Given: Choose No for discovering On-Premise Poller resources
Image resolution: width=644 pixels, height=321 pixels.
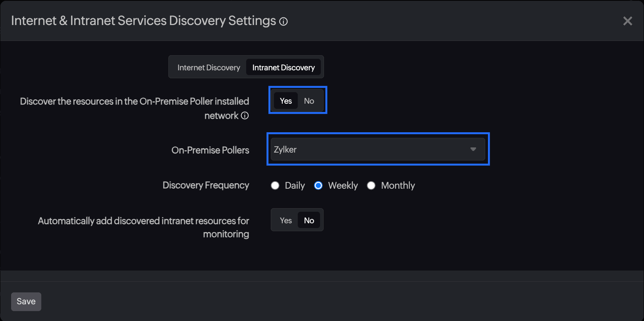Looking at the screenshot, I should tap(309, 101).
